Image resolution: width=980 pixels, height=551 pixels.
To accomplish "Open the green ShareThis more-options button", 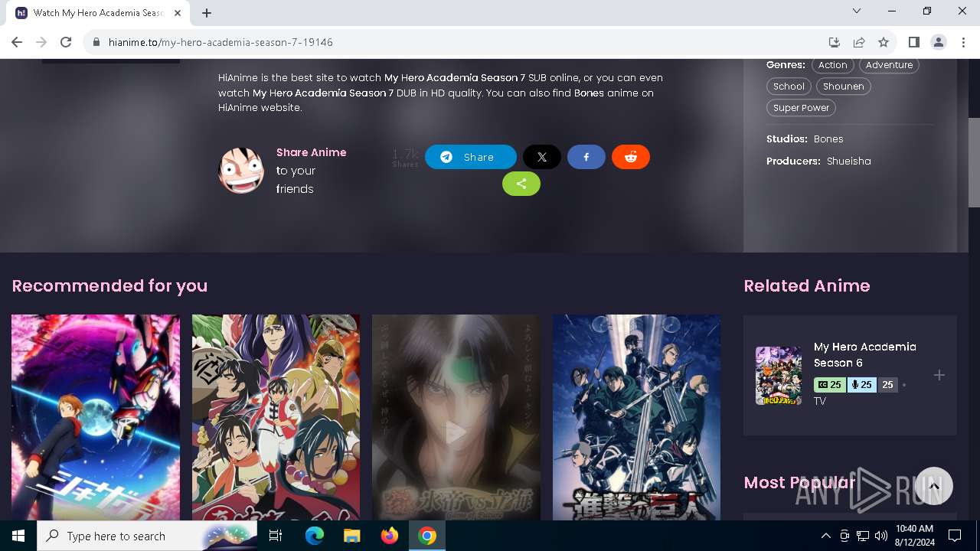I will [521, 184].
